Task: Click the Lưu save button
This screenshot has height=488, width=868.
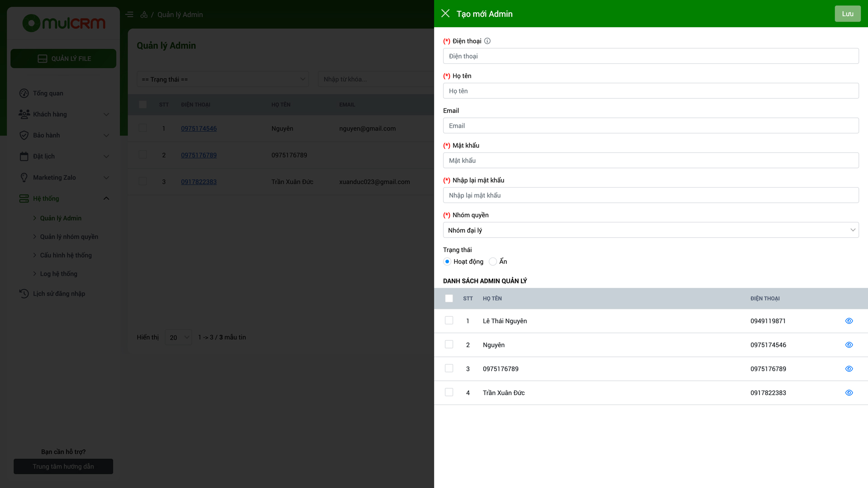Action: click(847, 14)
